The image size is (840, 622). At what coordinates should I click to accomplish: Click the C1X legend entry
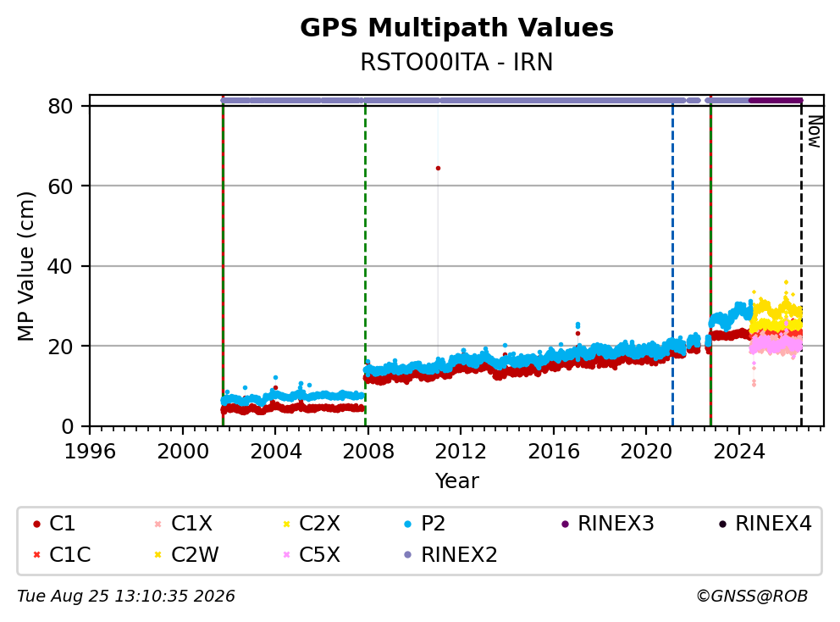pos(183,524)
